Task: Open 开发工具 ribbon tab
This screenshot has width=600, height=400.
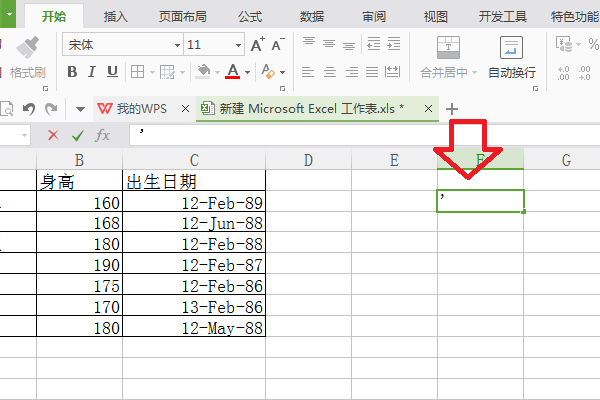Action: pyautogui.click(x=503, y=16)
